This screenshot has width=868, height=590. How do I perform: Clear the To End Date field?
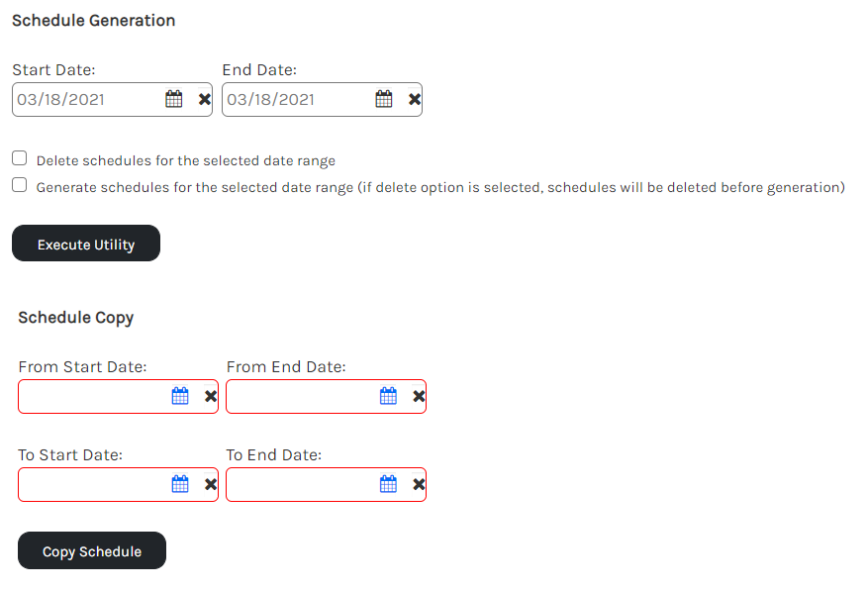tap(419, 484)
